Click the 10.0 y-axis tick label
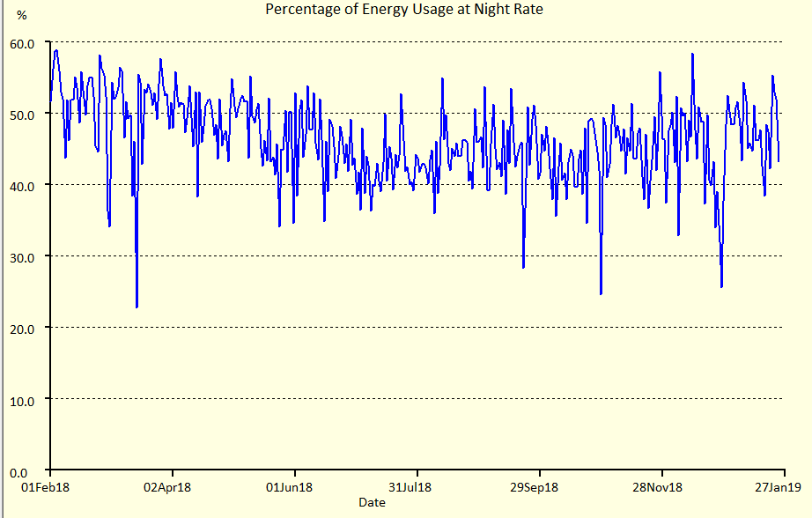The height and width of the screenshot is (518, 812). (x=22, y=399)
